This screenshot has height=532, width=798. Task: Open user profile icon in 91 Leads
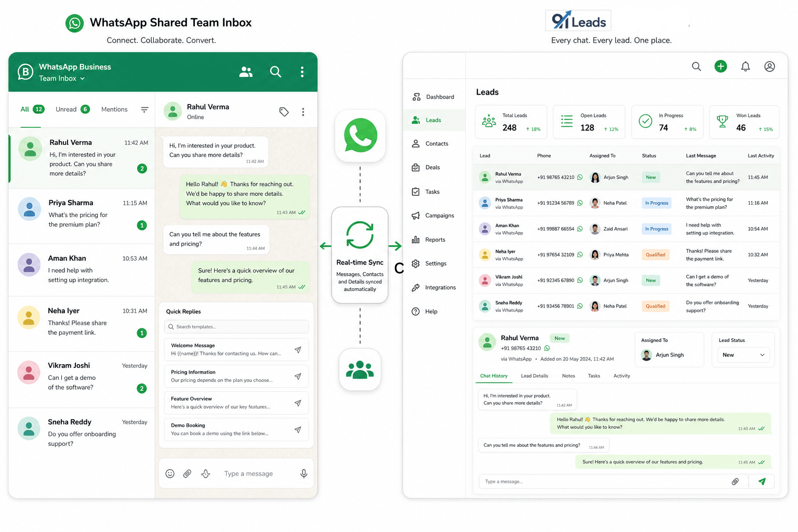pos(769,66)
